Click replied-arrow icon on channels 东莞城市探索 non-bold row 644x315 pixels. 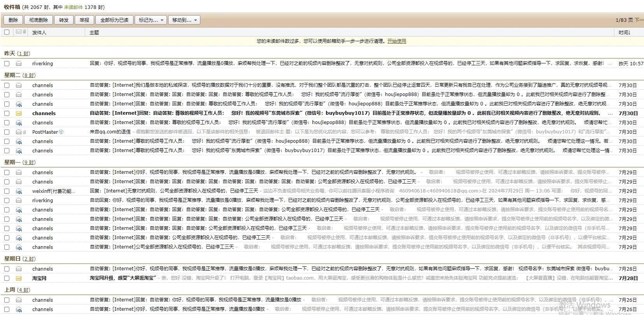19,150
